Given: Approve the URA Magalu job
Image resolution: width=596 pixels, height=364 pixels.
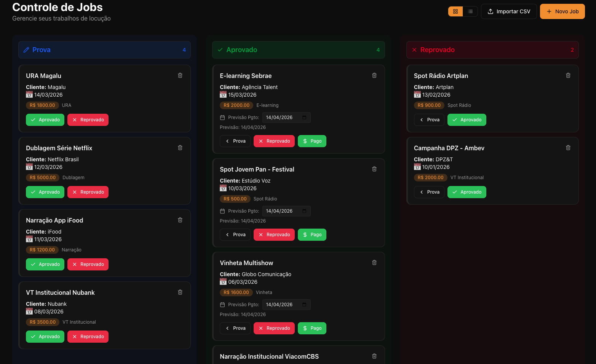Looking at the screenshot, I should pyautogui.click(x=45, y=119).
